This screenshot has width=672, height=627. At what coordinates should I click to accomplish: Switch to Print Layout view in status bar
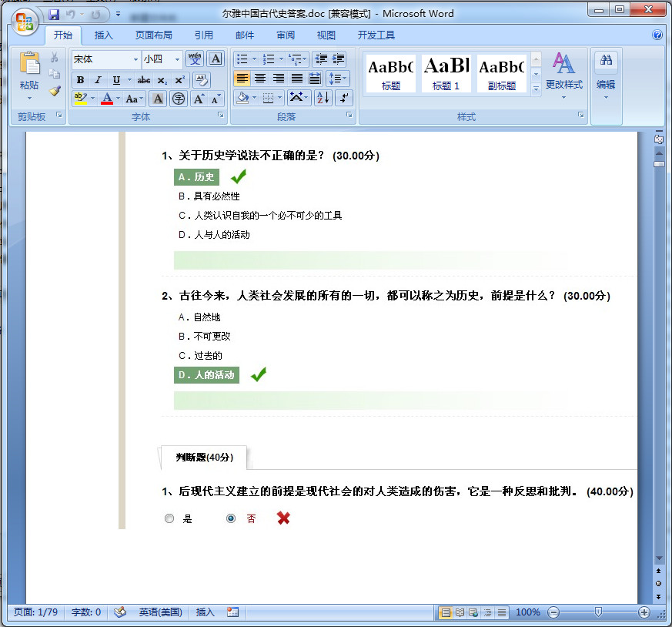(446, 612)
